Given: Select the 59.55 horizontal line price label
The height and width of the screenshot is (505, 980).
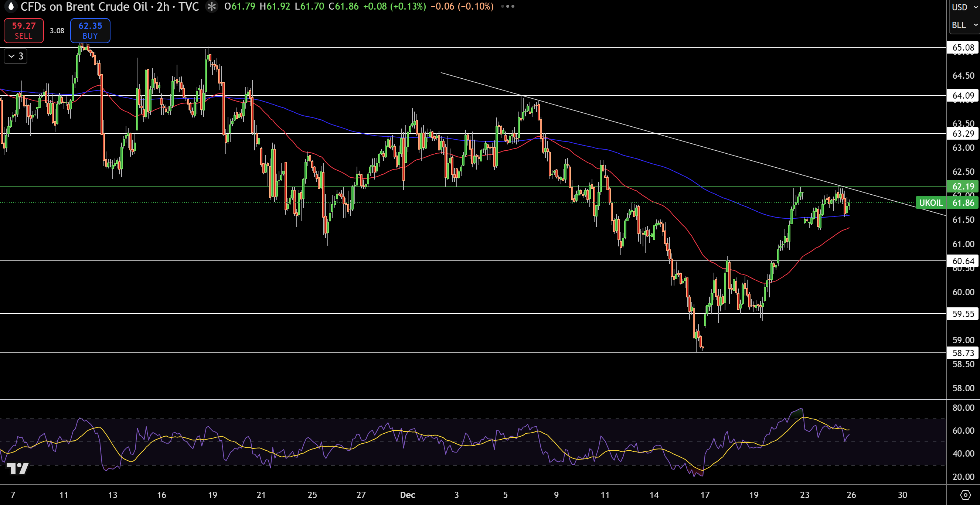Looking at the screenshot, I should (962, 314).
